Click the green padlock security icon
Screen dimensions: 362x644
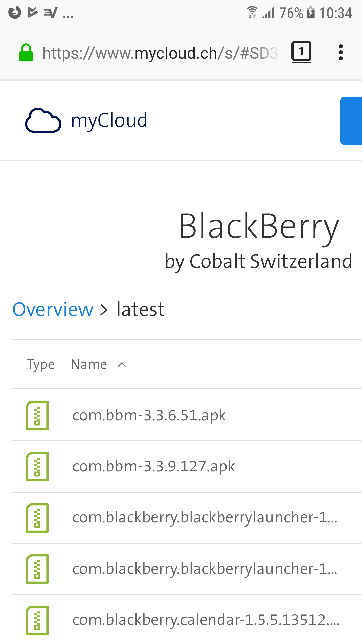26,52
